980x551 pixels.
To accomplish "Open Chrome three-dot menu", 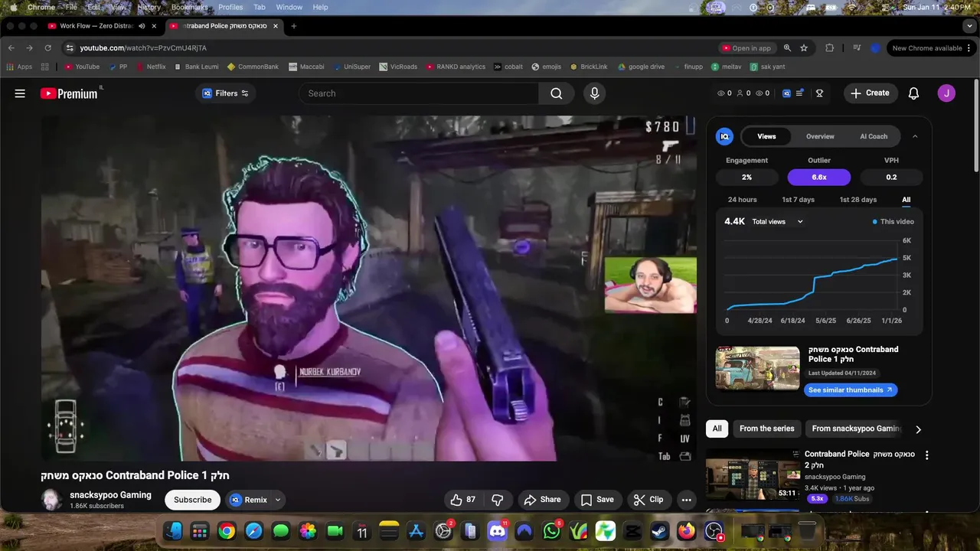I will point(970,48).
